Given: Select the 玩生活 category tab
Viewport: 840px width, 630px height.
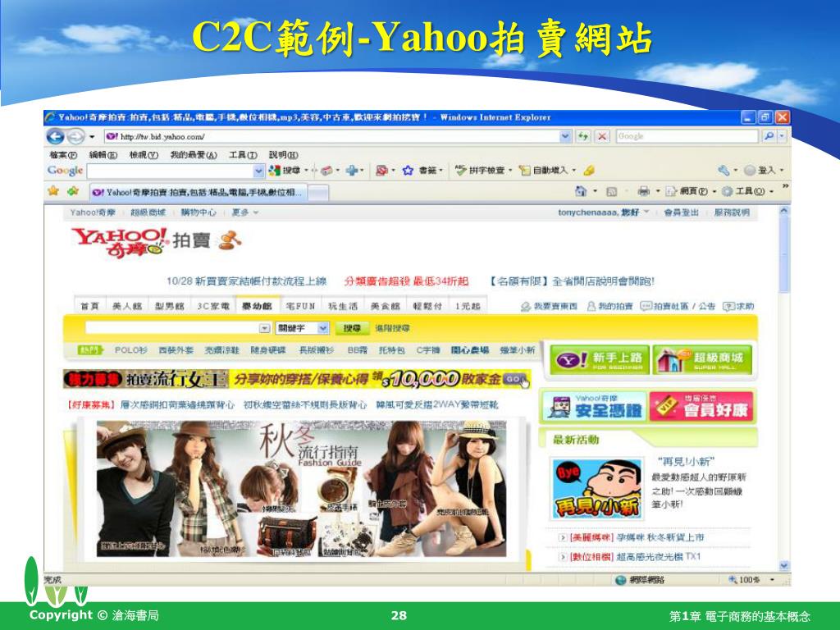Looking at the screenshot, I should [x=343, y=306].
